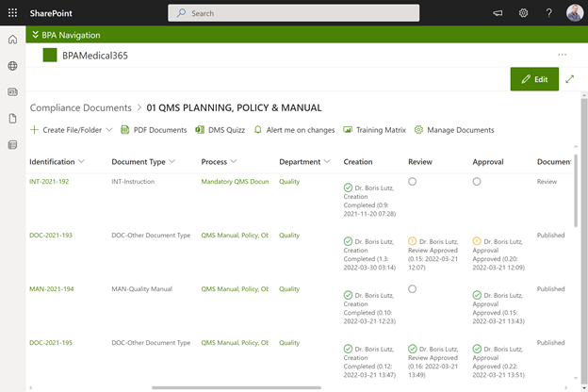Open My sites globe icon
The height and width of the screenshot is (392, 588).
[12, 66]
